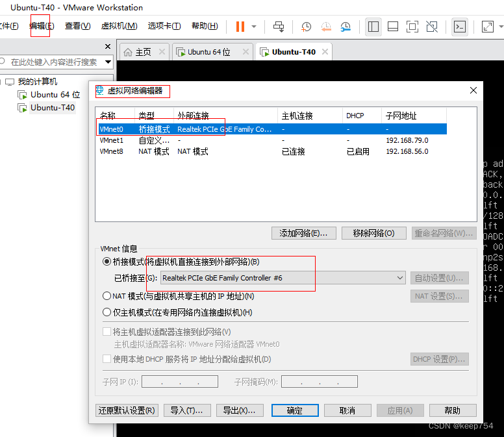This screenshot has height=437, width=504.
Task: Open the 选项卡(T) menu
Action: pyautogui.click(x=164, y=26)
